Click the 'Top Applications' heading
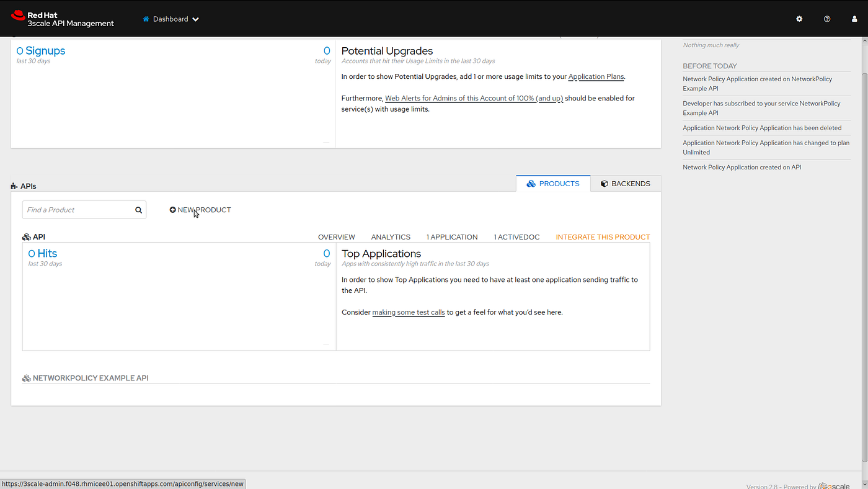868x489 pixels. tap(381, 253)
